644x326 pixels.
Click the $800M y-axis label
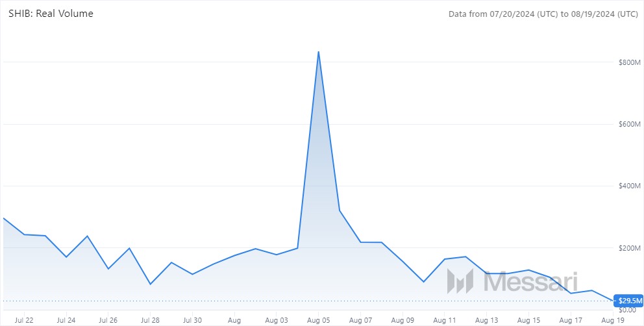[x=629, y=62]
